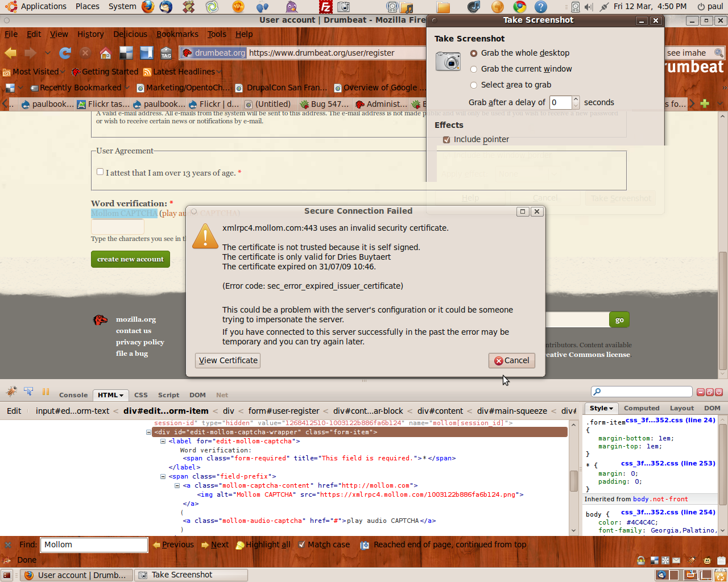The image size is (728, 582).
Task: Focus the Find text field containing Mollom
Action: [94, 544]
